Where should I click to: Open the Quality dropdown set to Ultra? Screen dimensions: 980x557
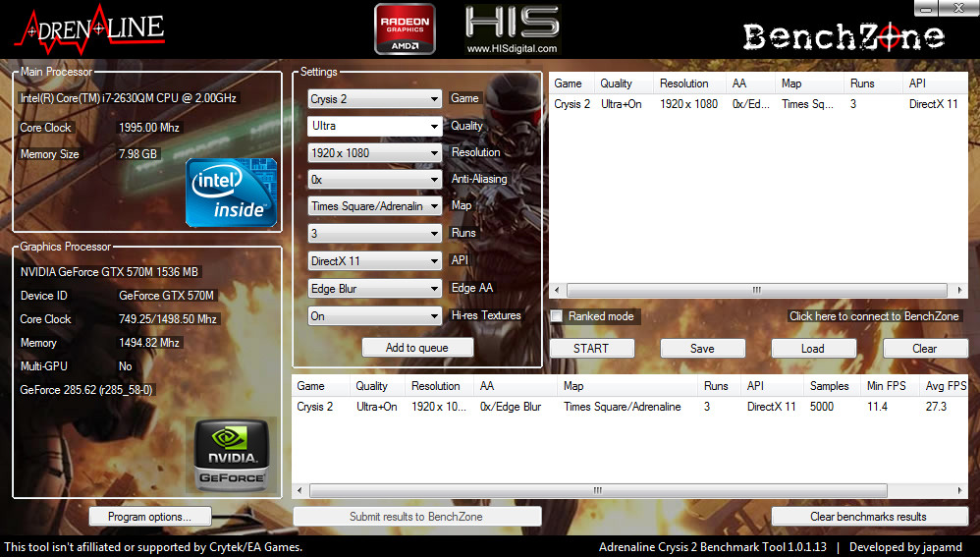pyautogui.click(x=374, y=126)
